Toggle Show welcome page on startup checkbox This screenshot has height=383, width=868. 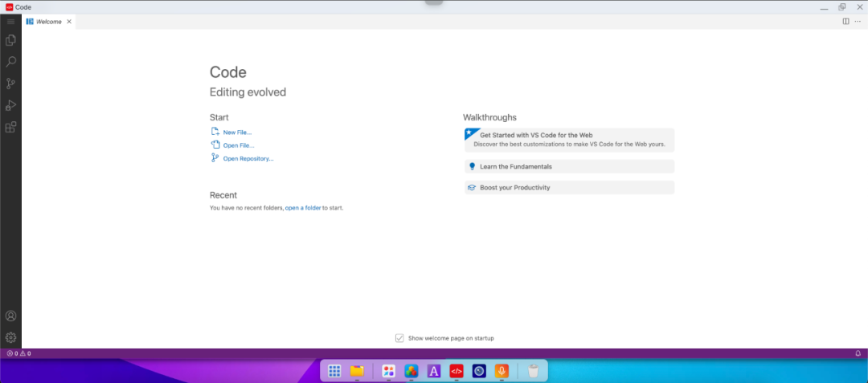click(x=399, y=338)
